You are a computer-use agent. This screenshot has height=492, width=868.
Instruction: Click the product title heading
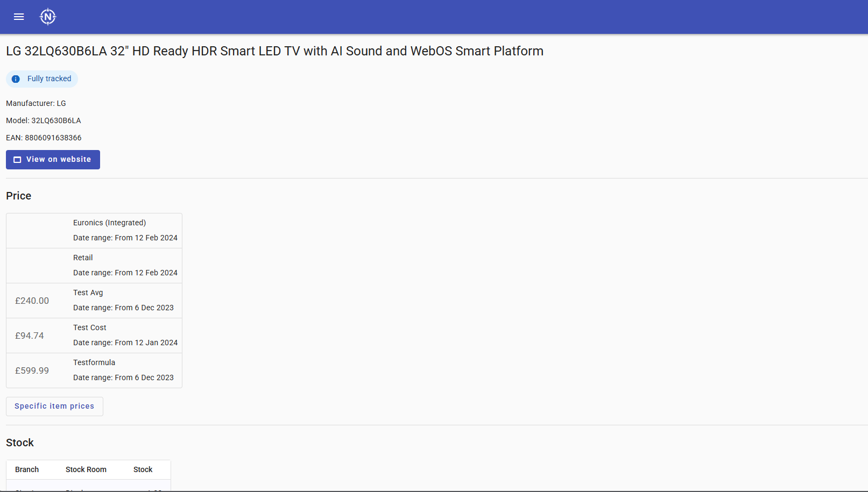point(274,51)
